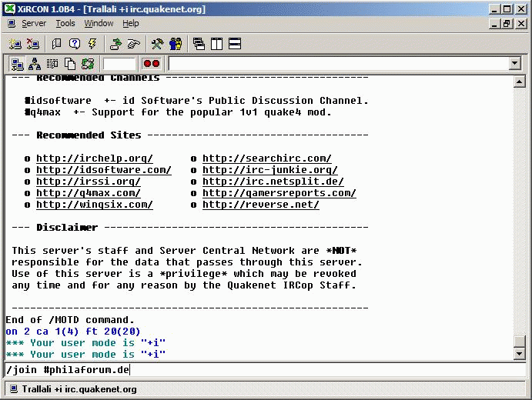Click the yellow lightning bolt icon
532x400 pixels.
point(92,44)
